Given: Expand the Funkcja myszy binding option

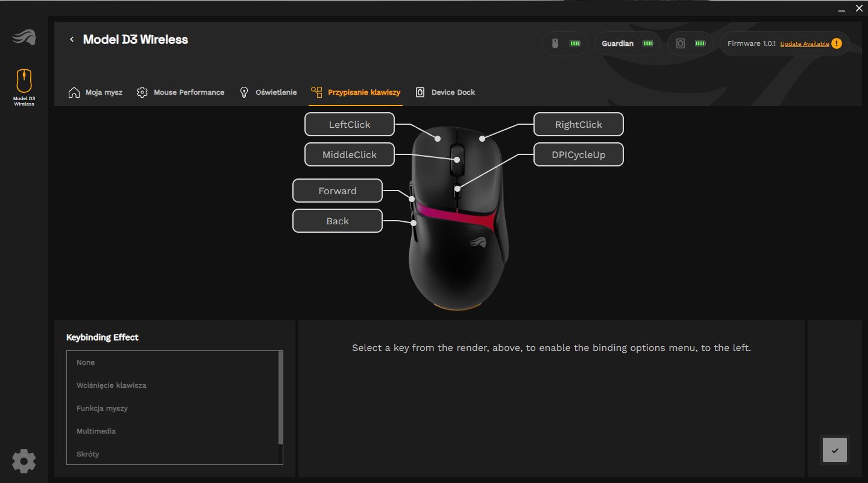Looking at the screenshot, I should (102, 408).
